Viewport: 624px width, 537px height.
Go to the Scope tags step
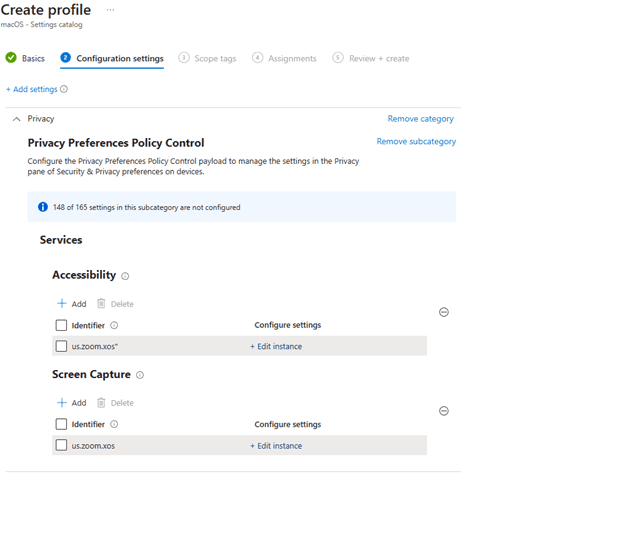coord(208,58)
